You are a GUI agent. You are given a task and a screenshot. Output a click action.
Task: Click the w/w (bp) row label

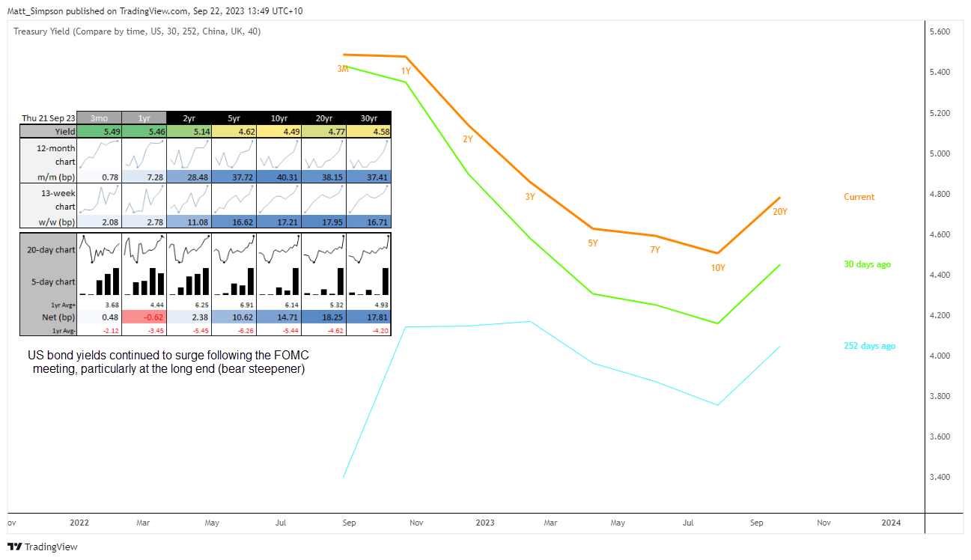point(48,222)
